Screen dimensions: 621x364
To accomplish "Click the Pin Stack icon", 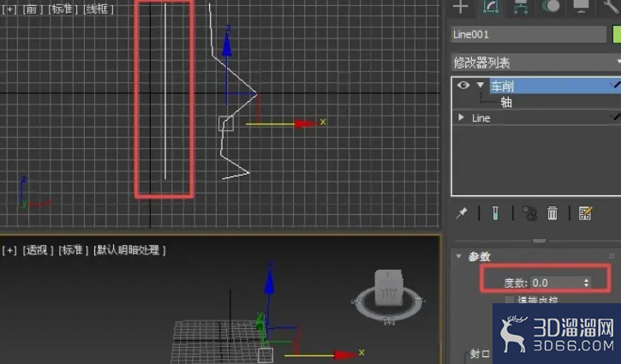I will pyautogui.click(x=462, y=213).
